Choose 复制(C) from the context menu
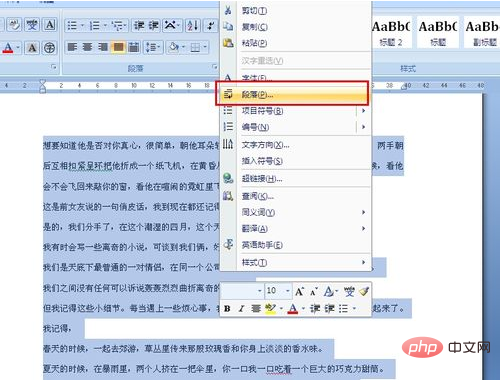The height and width of the screenshot is (380, 501). tap(296, 27)
